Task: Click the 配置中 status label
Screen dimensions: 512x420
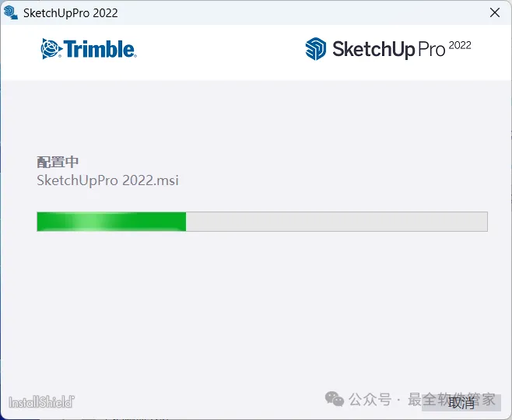Action: (58, 162)
